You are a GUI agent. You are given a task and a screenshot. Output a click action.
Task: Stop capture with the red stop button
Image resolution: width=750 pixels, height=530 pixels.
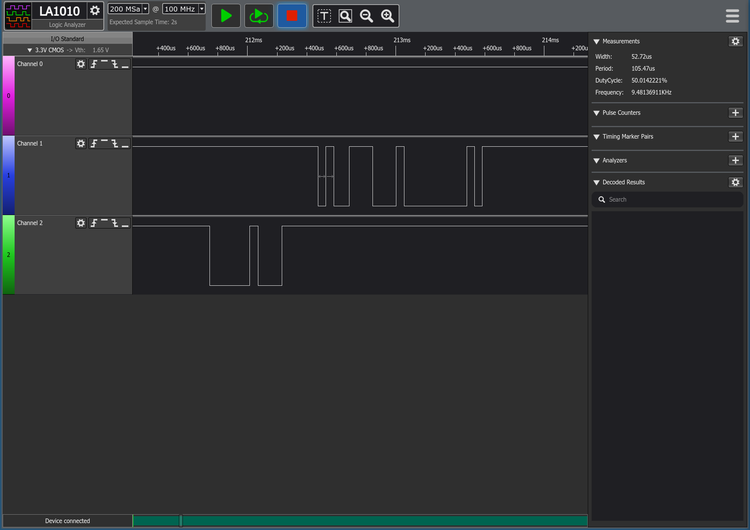coord(292,16)
